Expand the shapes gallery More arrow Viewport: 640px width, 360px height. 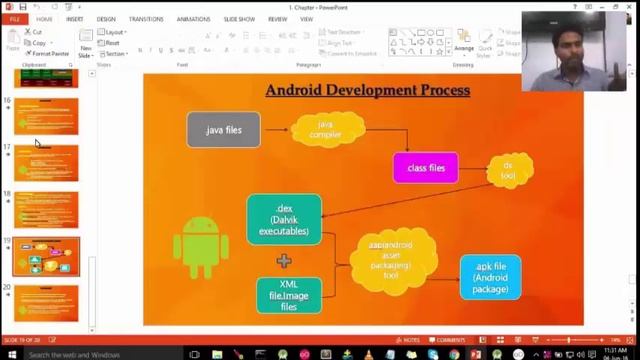pos(449,52)
